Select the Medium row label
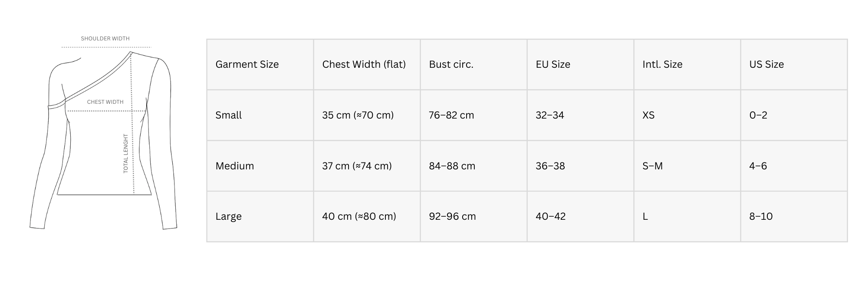The width and height of the screenshot is (868, 281). click(x=235, y=166)
